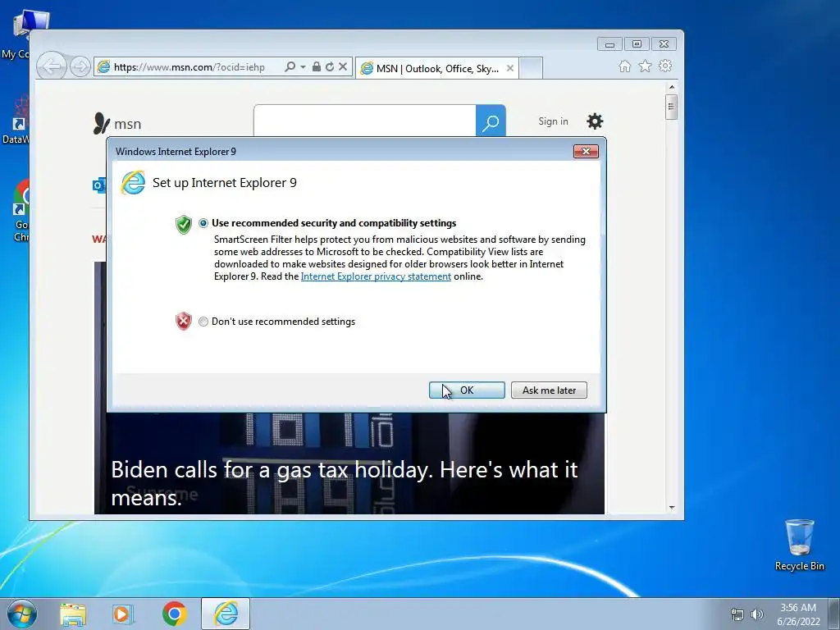
Task: Click the page scrollbar up arrow
Action: [672, 87]
